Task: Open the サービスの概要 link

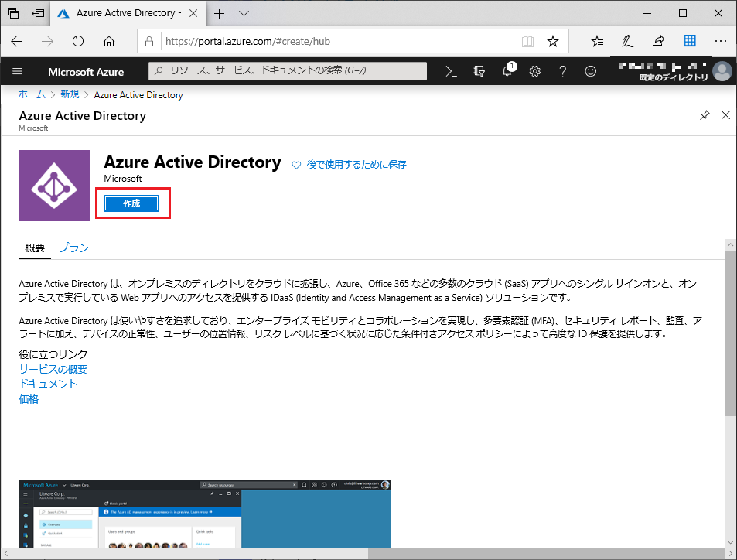Action: [53, 369]
